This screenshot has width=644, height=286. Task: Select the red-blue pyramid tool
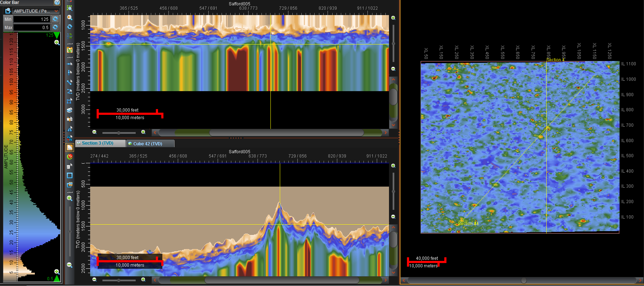tap(70, 138)
